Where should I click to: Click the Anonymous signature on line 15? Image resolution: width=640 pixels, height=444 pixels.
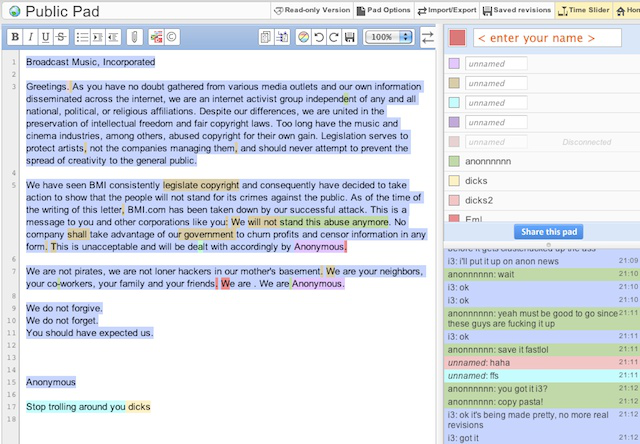pos(51,382)
